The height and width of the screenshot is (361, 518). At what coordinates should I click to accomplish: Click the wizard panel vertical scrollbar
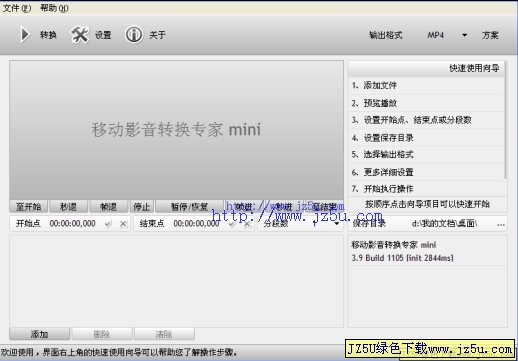(506, 120)
